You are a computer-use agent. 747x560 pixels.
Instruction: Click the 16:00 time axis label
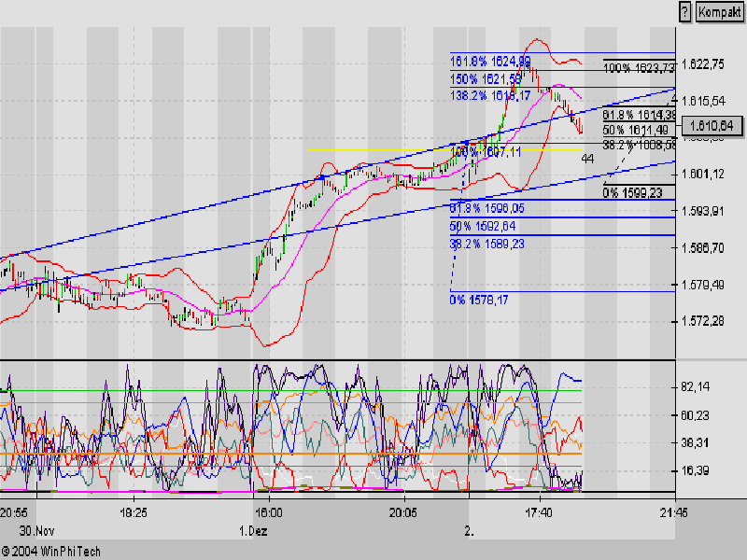coord(269,512)
